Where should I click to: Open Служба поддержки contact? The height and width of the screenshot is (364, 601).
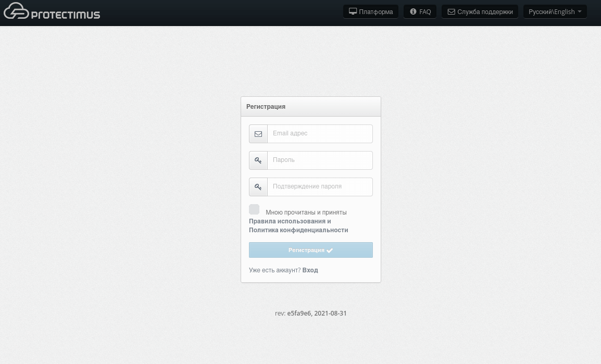tap(480, 11)
